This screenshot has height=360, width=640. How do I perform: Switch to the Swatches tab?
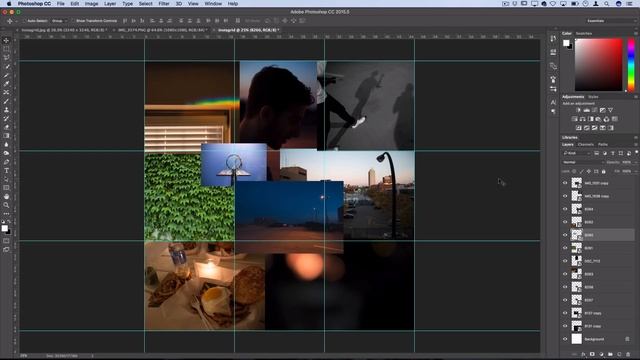[x=584, y=33]
